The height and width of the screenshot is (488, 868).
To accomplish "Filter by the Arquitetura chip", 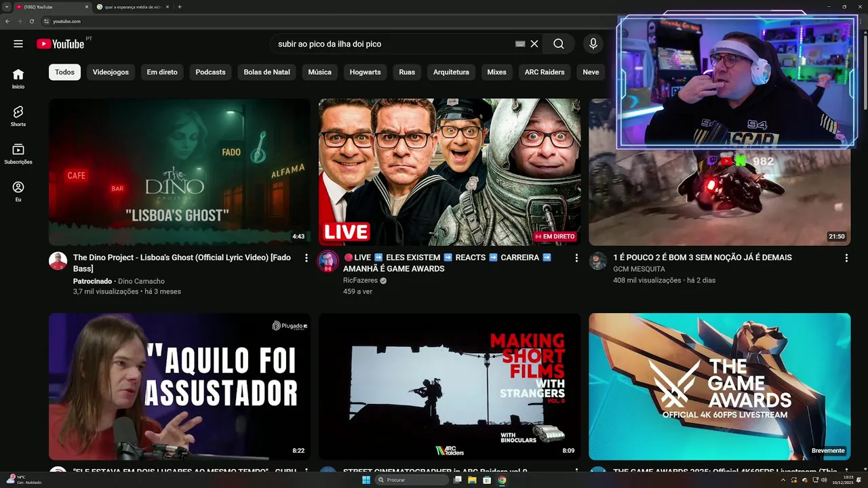I will click(x=451, y=72).
